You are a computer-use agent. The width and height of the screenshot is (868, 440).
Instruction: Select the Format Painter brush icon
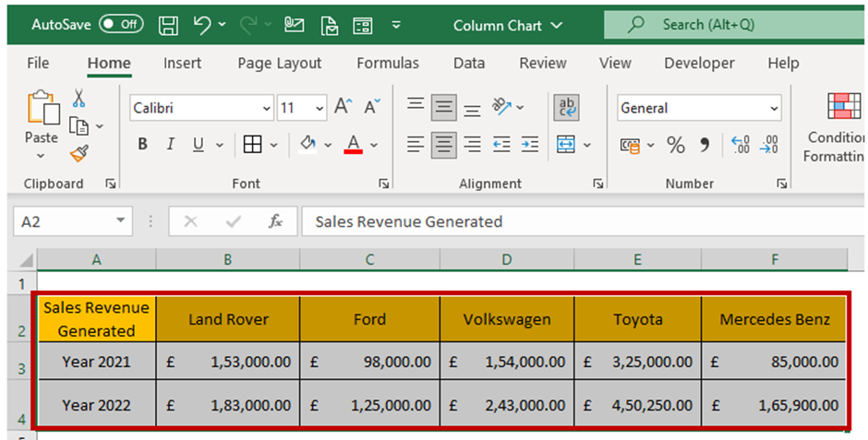(79, 153)
